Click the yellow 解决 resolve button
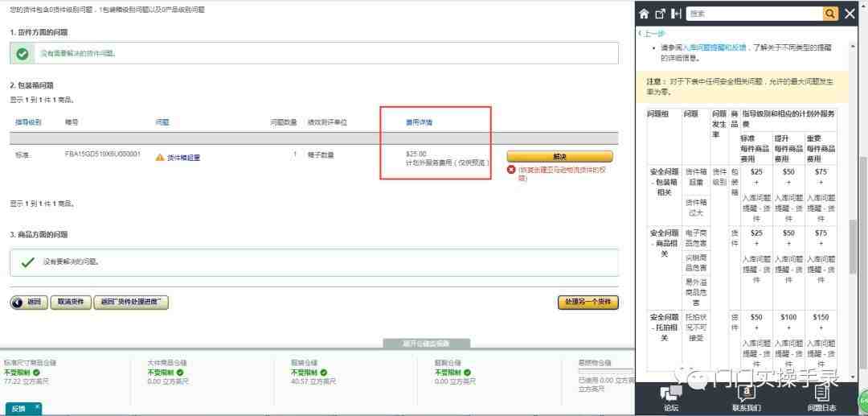The height and width of the screenshot is (416, 868). (559, 157)
